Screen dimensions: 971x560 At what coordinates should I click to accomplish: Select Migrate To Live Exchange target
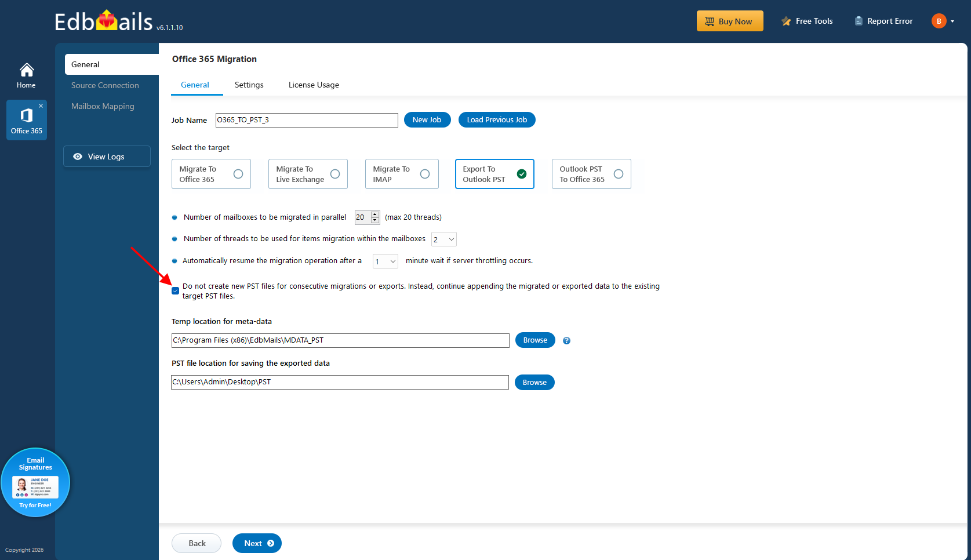click(x=308, y=174)
